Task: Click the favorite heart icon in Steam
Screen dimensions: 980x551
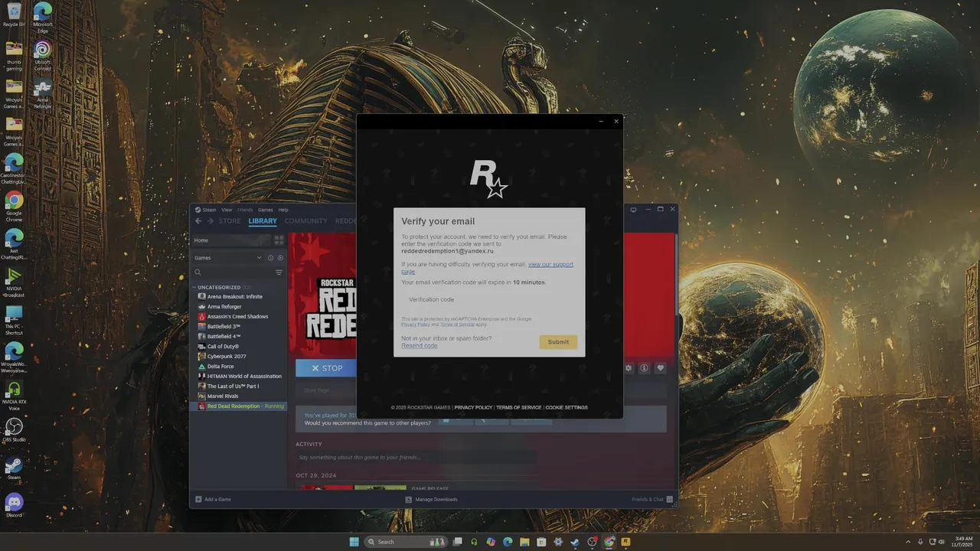Action: click(x=661, y=368)
